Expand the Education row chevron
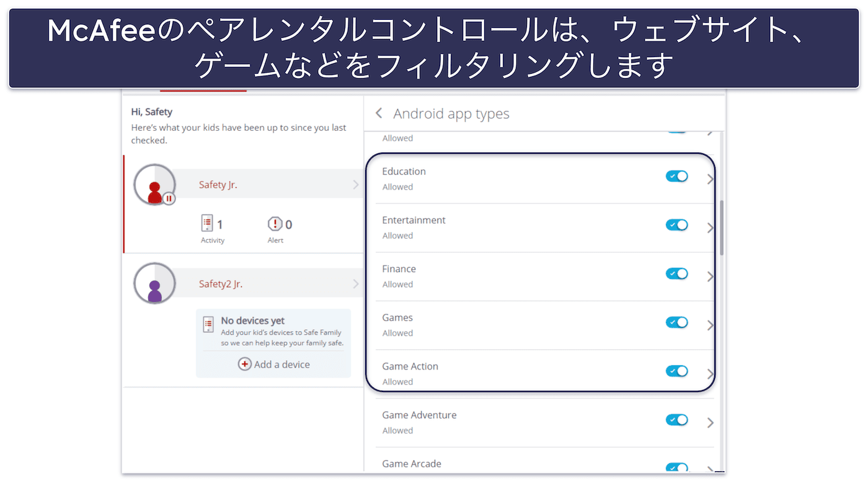This screenshot has width=868, height=488. [711, 179]
